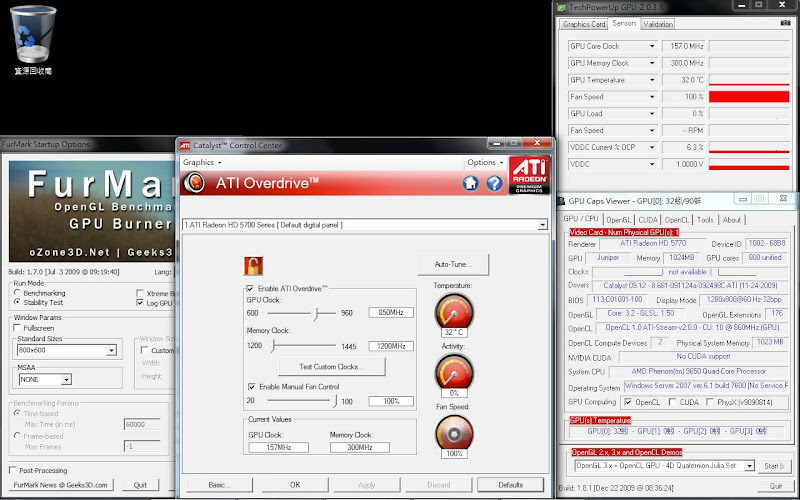Image resolution: width=800 pixels, height=500 pixels.
Task: Switch to GPU Caps Viewer OpenCL tab
Action: point(677,220)
